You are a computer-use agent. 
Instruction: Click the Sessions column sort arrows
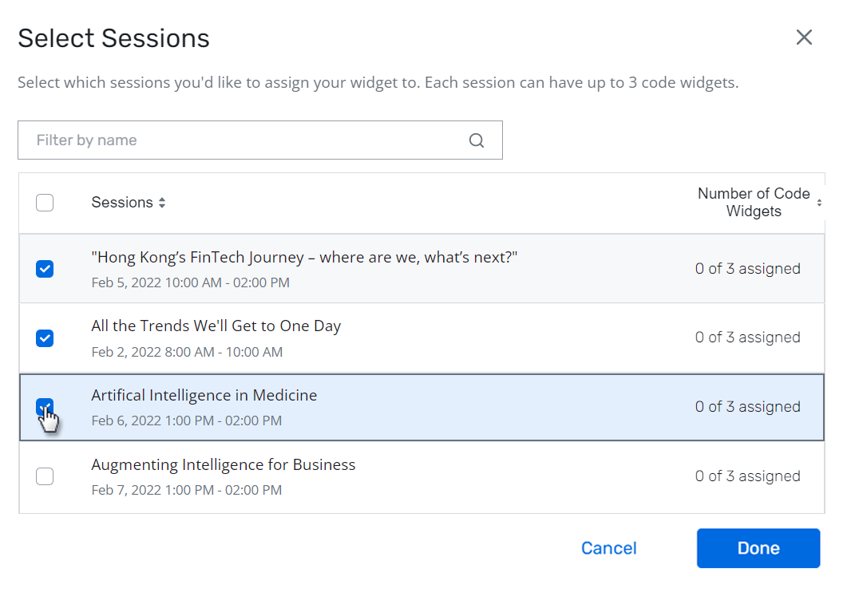[x=162, y=203]
